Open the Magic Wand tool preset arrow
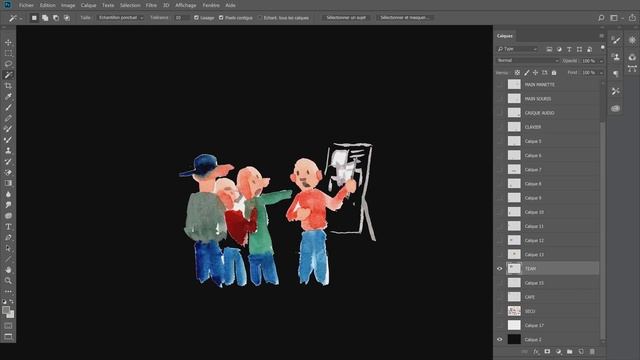This screenshot has width=640, height=360. point(21,18)
